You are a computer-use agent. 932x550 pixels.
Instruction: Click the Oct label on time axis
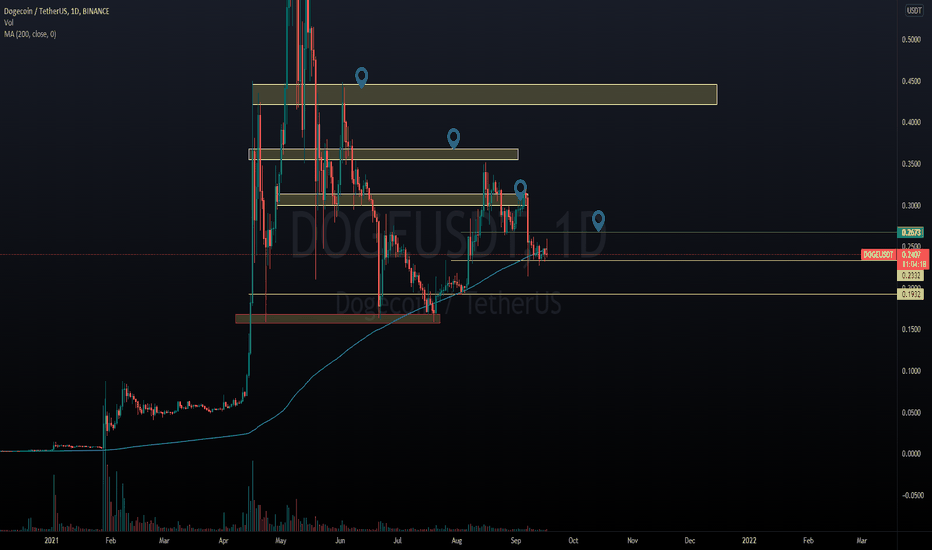573,540
